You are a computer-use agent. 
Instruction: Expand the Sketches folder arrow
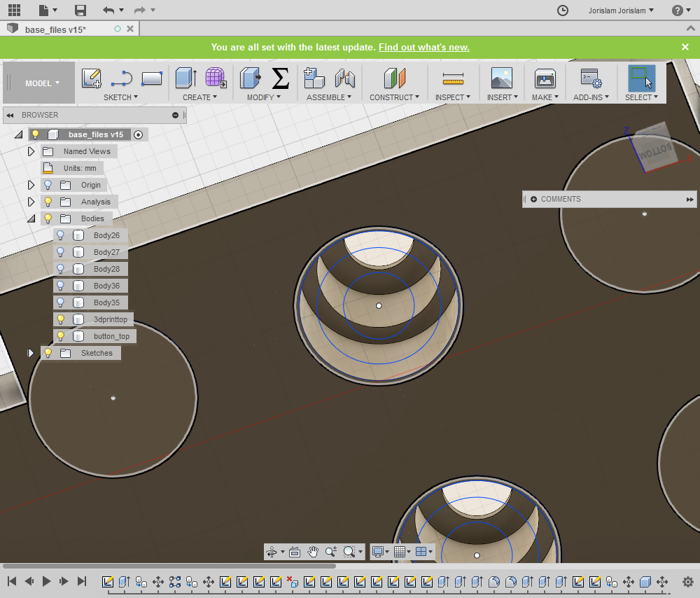pos(30,353)
